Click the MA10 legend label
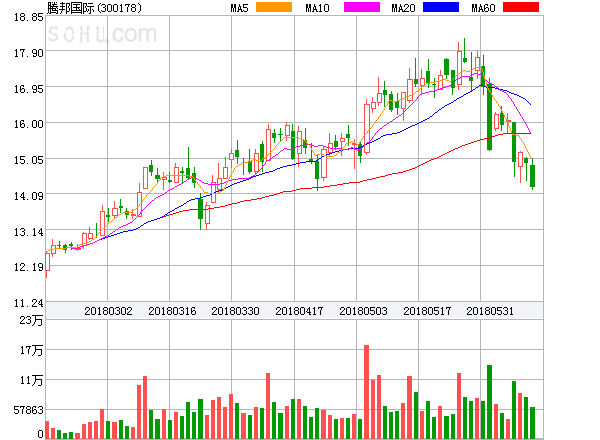Screen dimensions: 600x440 (317, 8)
